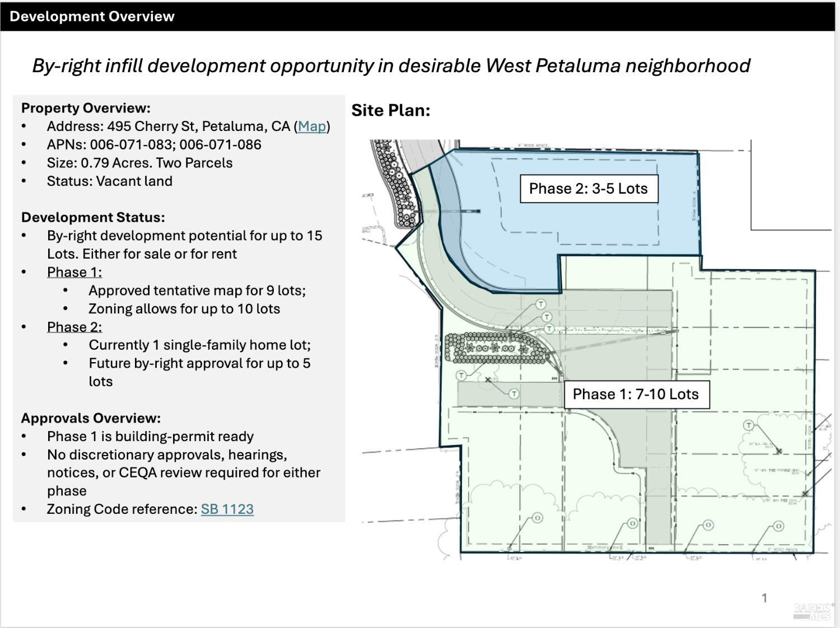The width and height of the screenshot is (840, 628).
Task: Click the Development Status heading
Action: tap(93, 218)
